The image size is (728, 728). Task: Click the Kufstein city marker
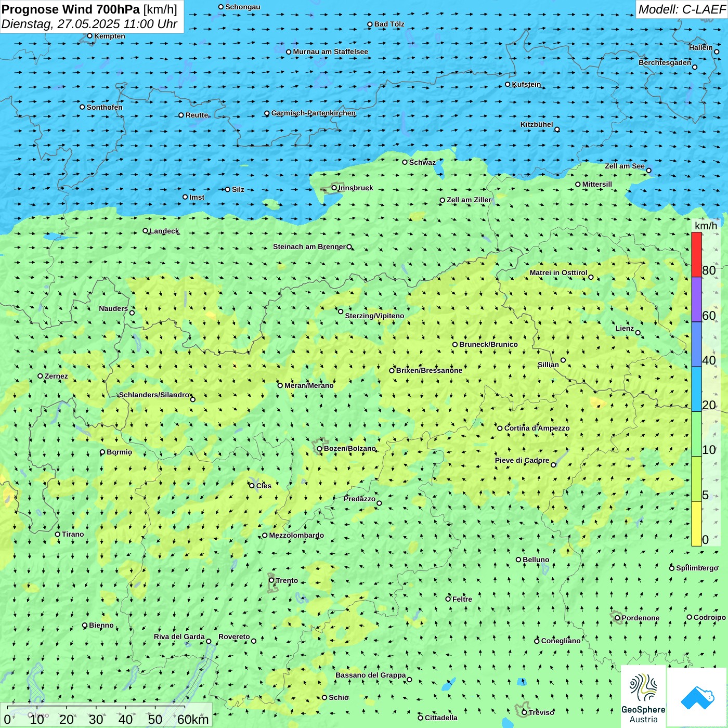[x=508, y=84]
